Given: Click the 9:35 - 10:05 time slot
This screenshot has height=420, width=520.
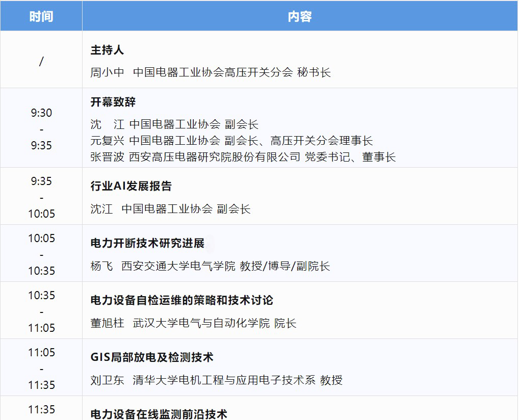Looking at the screenshot, I should click(x=41, y=195).
